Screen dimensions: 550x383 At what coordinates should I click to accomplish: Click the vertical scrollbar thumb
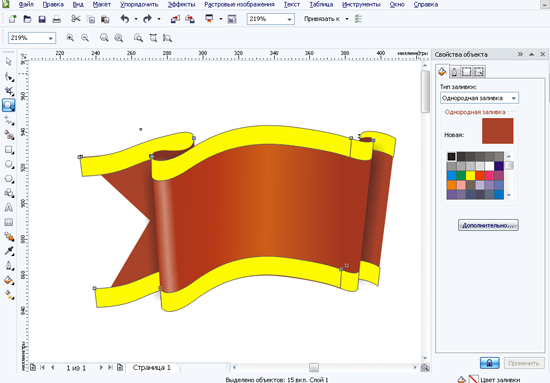[x=425, y=91]
